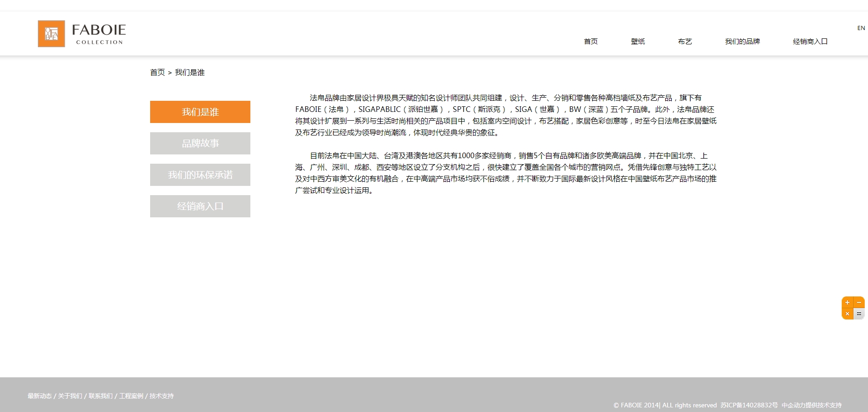Image resolution: width=868 pixels, height=412 pixels.
Task: Open the 我们的环保承诺 sidebar button
Action: point(200,175)
